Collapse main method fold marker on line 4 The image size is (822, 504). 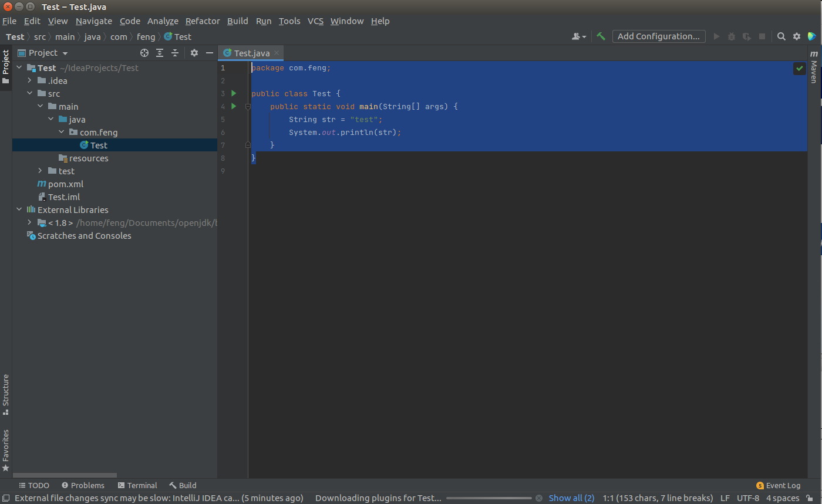click(248, 107)
